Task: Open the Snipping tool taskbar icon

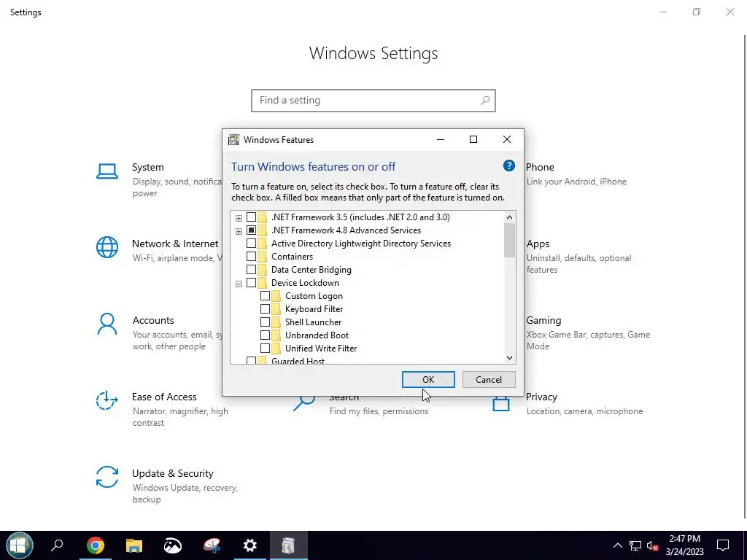Action: coord(212,545)
